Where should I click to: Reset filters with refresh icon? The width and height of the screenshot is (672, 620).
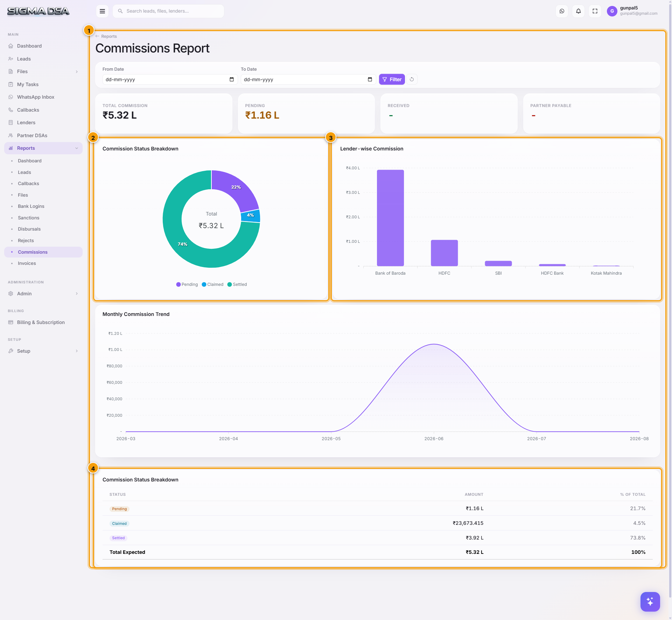click(412, 79)
